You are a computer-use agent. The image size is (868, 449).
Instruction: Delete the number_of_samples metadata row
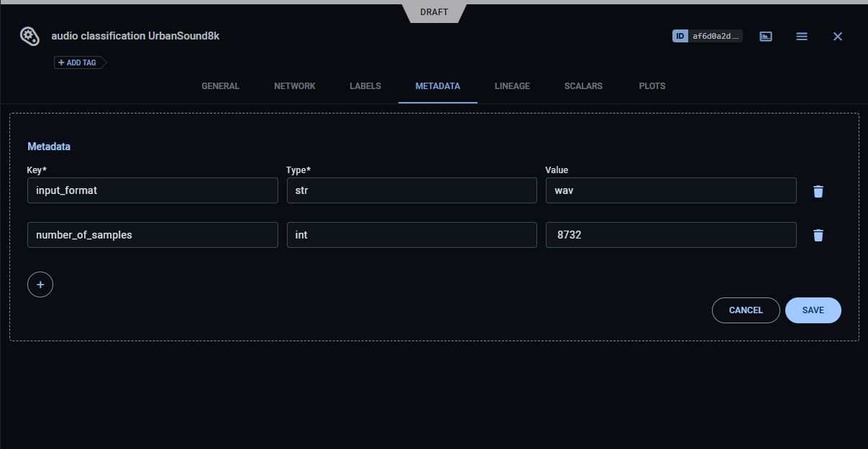pos(818,236)
